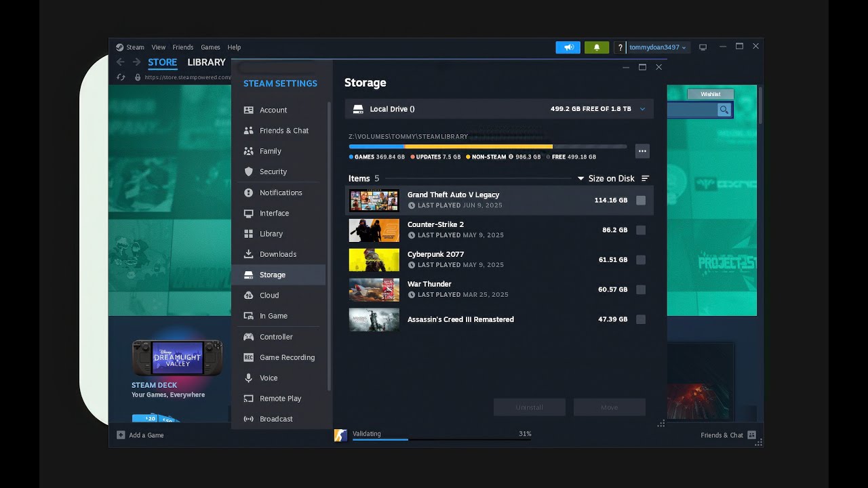868x488 pixels.
Task: Open Game Recording REC icon
Action: pyautogui.click(x=248, y=357)
